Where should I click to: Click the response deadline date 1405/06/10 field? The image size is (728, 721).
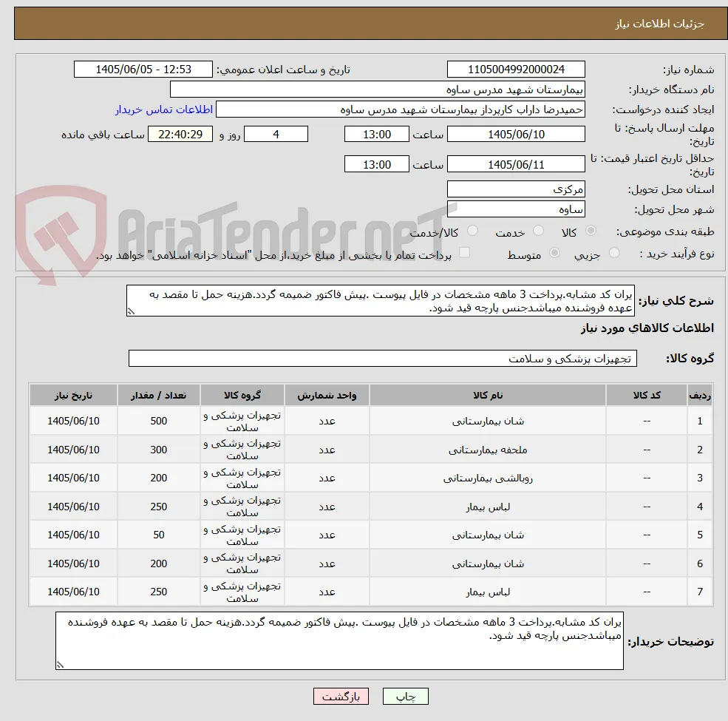tap(516, 135)
